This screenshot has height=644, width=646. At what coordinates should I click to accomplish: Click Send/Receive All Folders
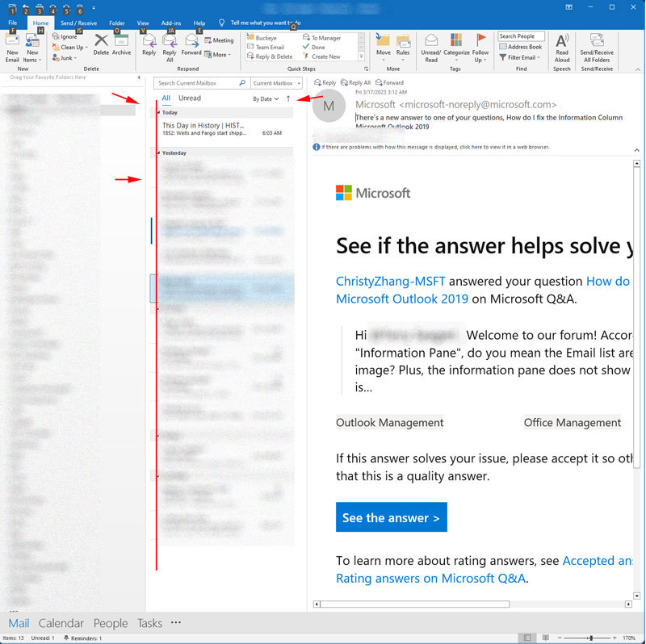tap(597, 48)
